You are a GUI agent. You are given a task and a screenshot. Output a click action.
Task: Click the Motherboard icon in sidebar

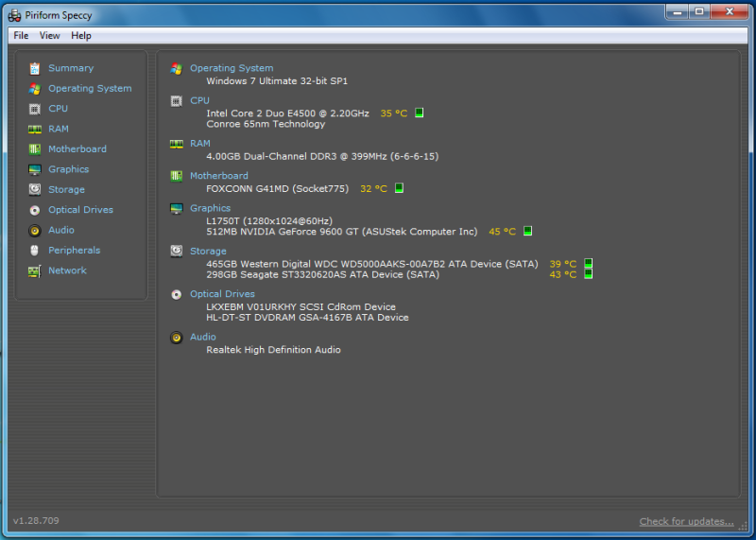coord(34,149)
